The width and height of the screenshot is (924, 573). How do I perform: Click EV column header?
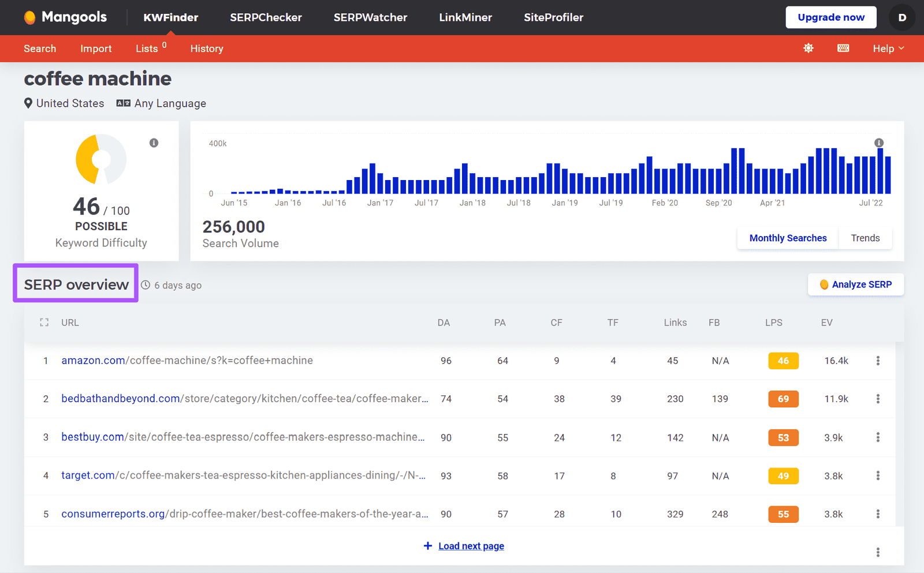pyautogui.click(x=826, y=323)
